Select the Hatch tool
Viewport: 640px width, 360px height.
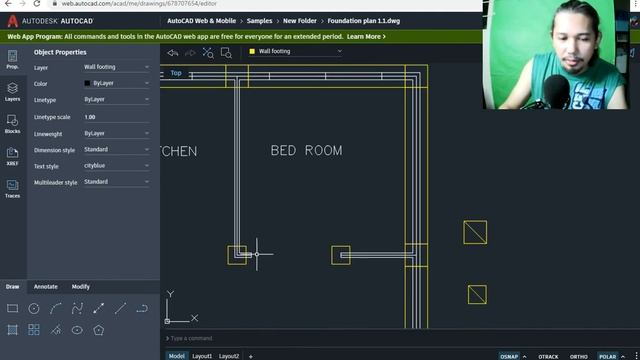pyautogui.click(x=12, y=330)
